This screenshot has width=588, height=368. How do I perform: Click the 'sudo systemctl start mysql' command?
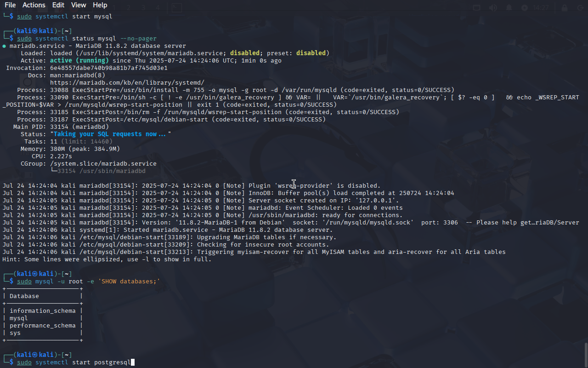pos(65,17)
